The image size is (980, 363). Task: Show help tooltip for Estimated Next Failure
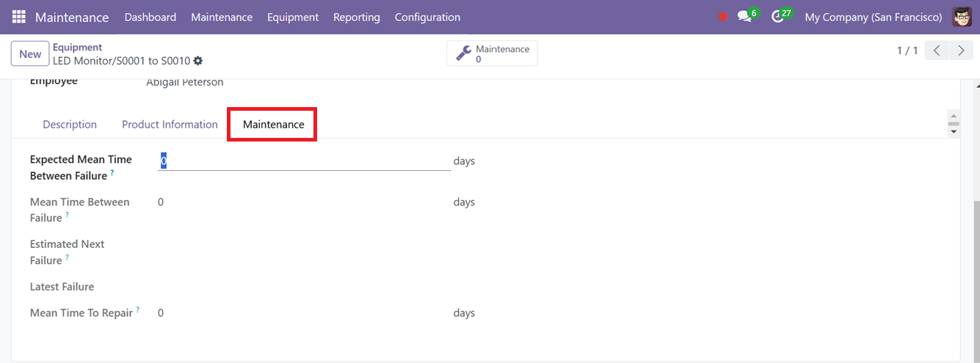(x=67, y=257)
